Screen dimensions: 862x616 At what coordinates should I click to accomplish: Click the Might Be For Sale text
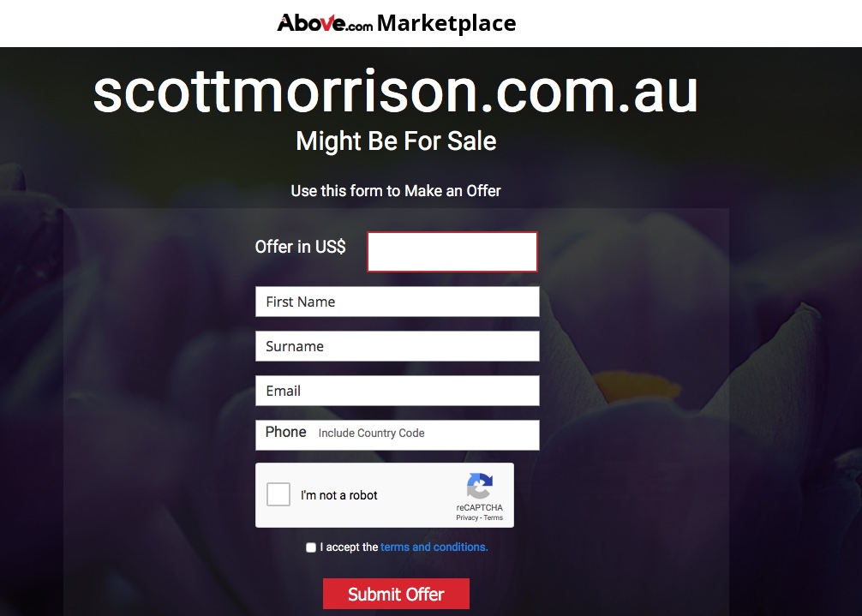click(x=396, y=141)
